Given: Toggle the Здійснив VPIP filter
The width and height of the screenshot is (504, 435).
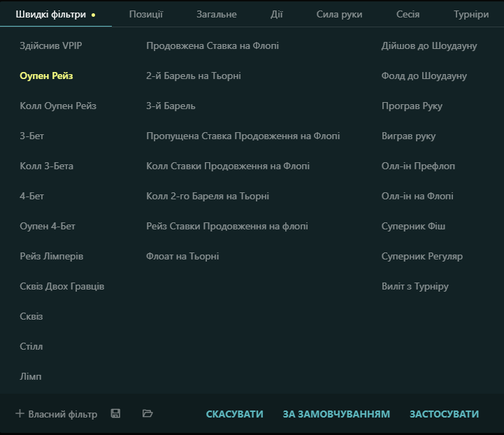Looking at the screenshot, I should point(51,45).
